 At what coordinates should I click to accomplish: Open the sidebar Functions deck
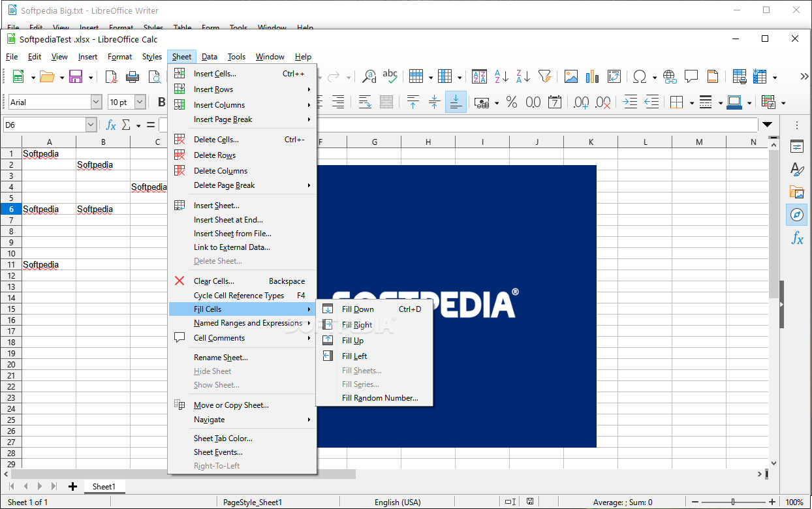[797, 238]
